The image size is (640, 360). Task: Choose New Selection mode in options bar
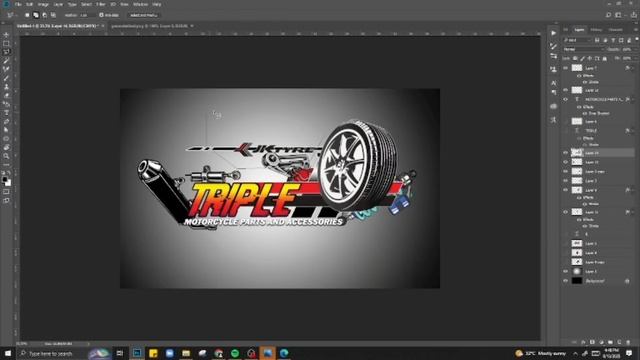coord(27,15)
